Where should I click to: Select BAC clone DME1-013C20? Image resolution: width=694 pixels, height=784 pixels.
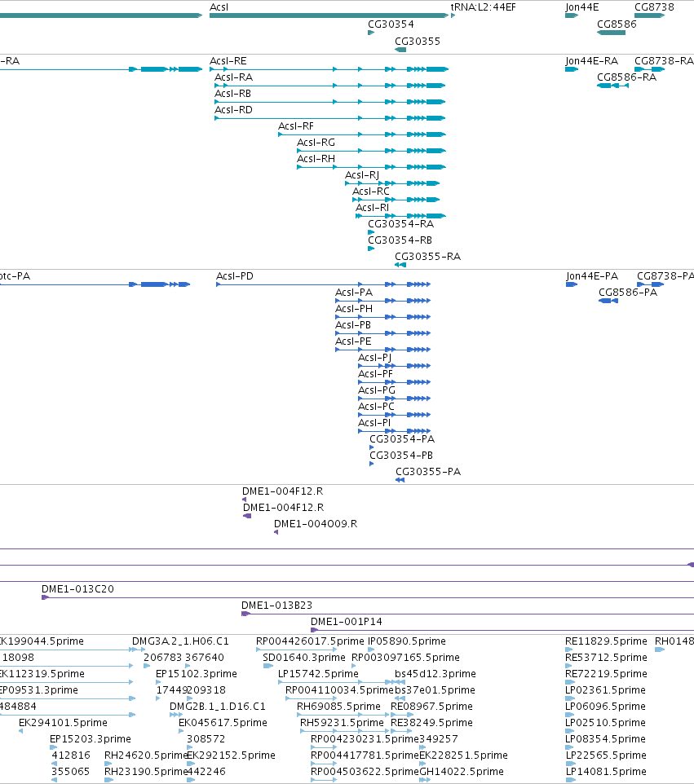coord(77,589)
